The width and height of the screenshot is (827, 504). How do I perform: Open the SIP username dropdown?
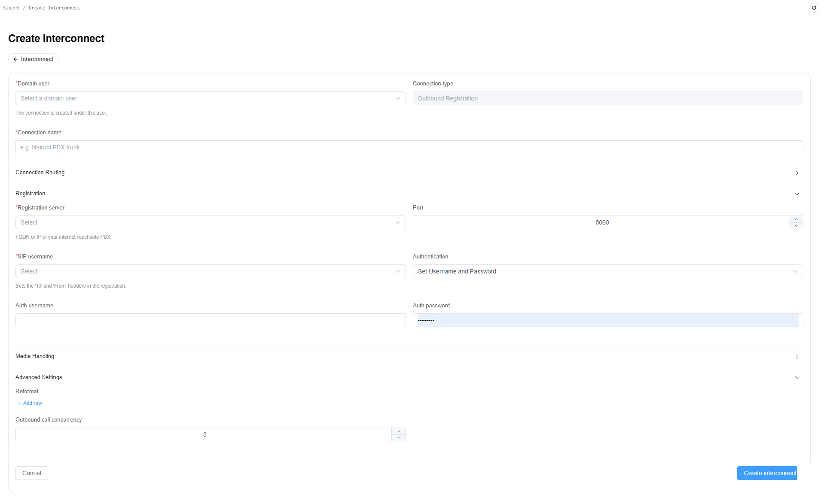[211, 271]
